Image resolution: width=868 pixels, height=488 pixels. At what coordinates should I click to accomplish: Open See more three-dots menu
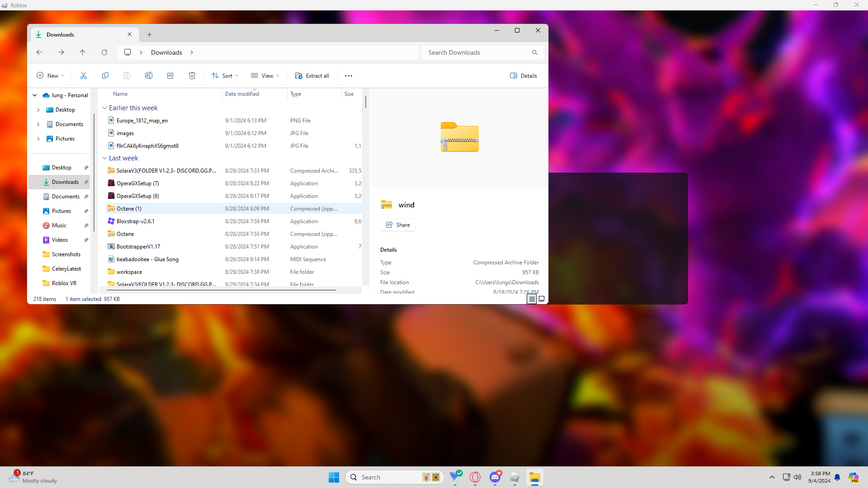coord(349,76)
